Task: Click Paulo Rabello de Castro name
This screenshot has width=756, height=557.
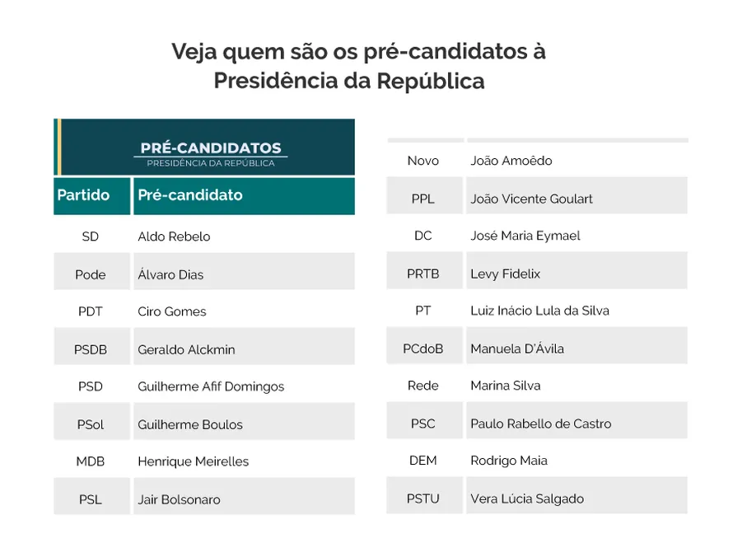Action: [x=540, y=424]
